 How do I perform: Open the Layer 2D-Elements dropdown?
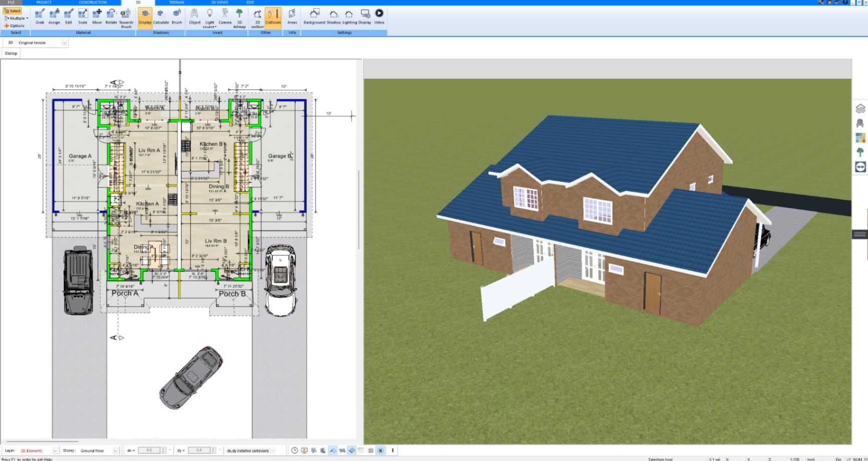point(55,450)
